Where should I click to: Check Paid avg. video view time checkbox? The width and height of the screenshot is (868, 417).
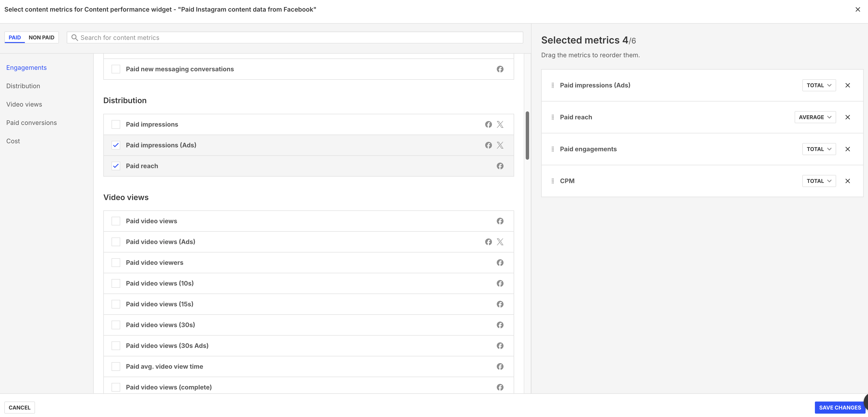pyautogui.click(x=116, y=367)
